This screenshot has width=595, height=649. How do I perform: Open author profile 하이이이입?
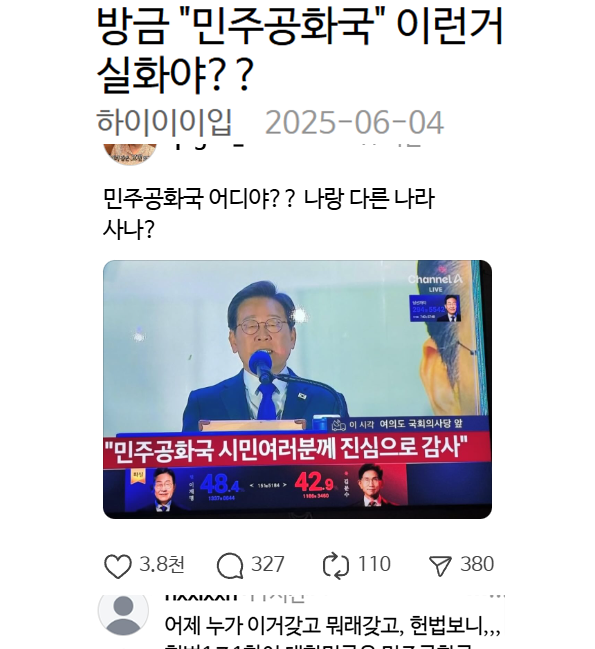164,123
